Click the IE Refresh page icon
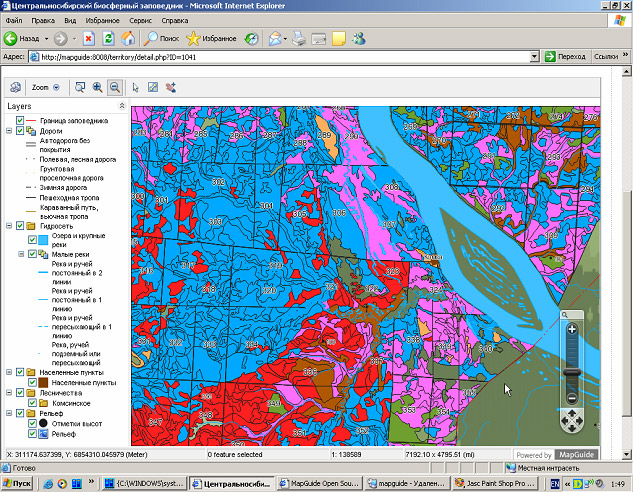633x492 pixels. point(108,39)
